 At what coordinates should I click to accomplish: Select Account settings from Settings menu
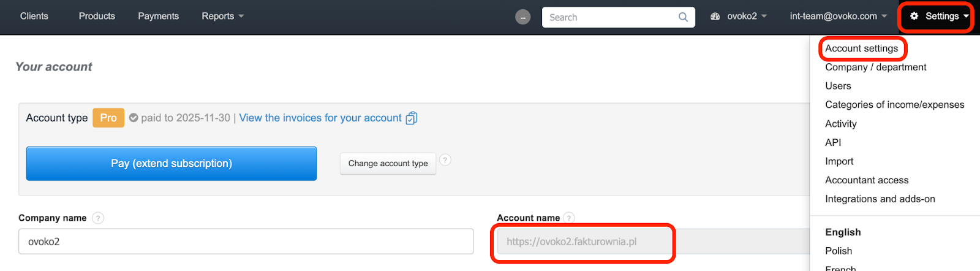coord(861,48)
